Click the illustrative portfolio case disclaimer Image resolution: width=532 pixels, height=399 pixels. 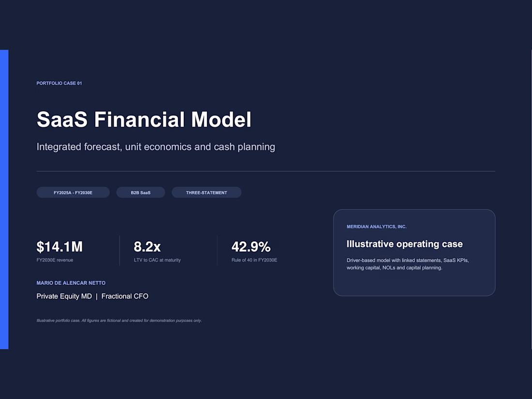point(119,320)
